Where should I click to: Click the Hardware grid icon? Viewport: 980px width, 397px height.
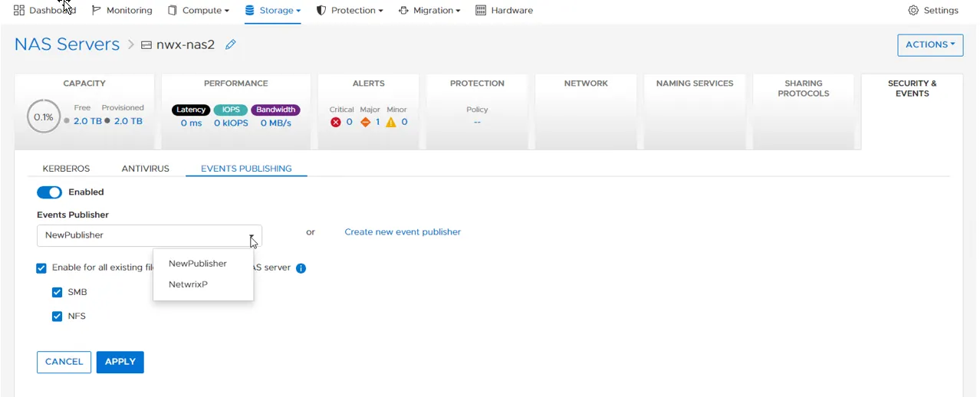[481, 11]
